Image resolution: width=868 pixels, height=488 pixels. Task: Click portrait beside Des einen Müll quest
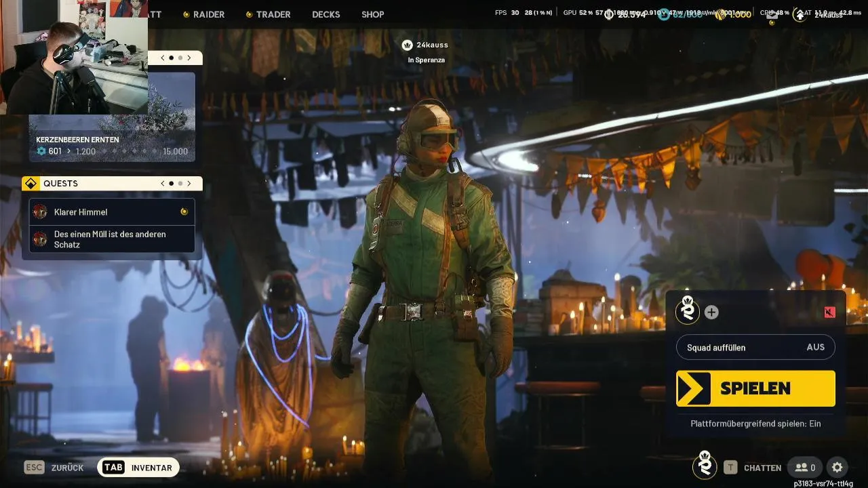[x=40, y=239]
